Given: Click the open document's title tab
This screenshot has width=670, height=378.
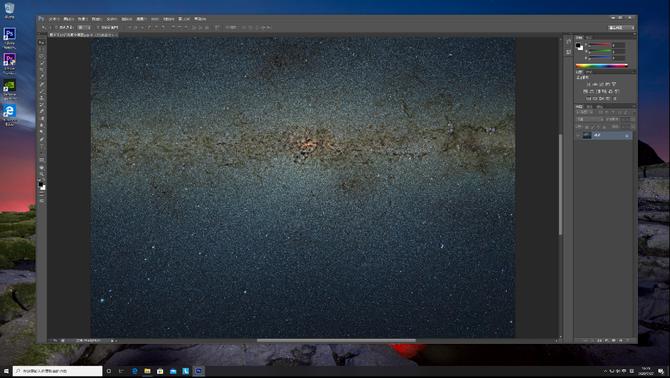Looking at the screenshot, I should 82,35.
